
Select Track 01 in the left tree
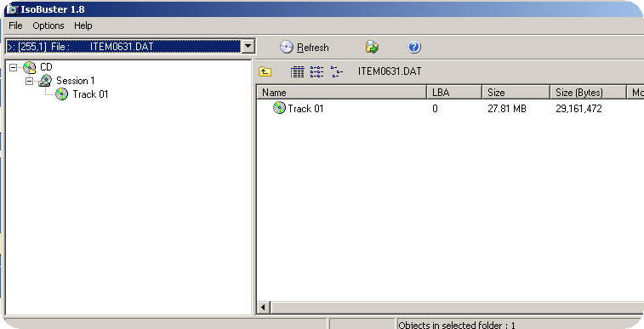pyautogui.click(x=90, y=94)
